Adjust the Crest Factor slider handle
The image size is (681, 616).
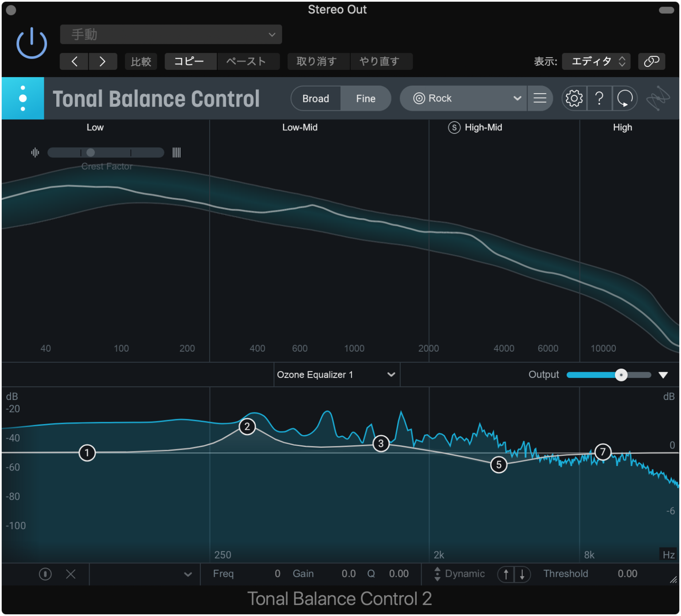[90, 153]
